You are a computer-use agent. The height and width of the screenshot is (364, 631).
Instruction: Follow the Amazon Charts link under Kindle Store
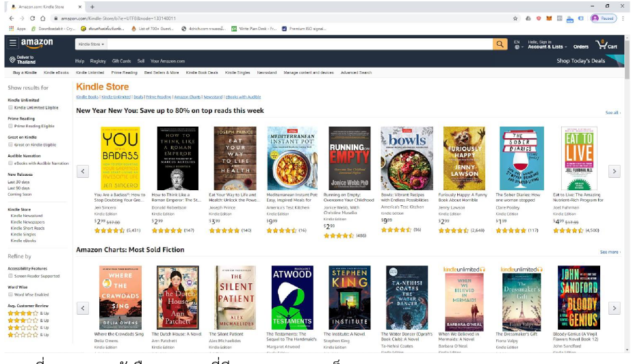[x=187, y=97]
